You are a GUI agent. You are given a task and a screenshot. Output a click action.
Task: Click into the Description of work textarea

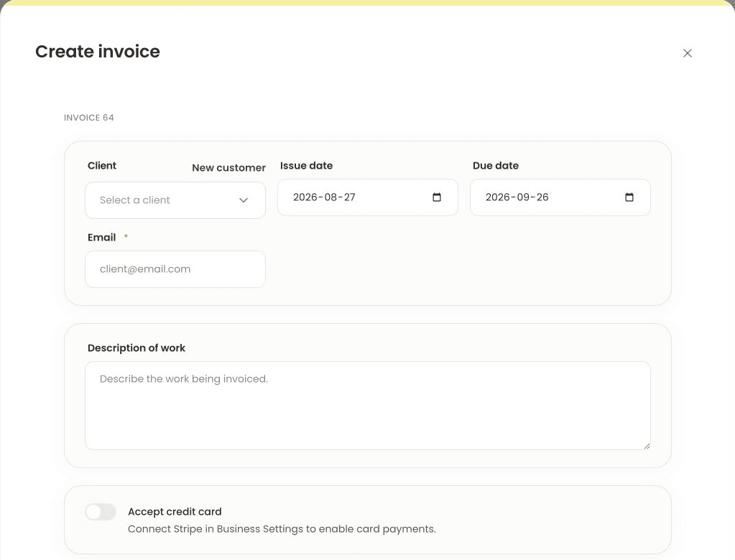coord(368,406)
